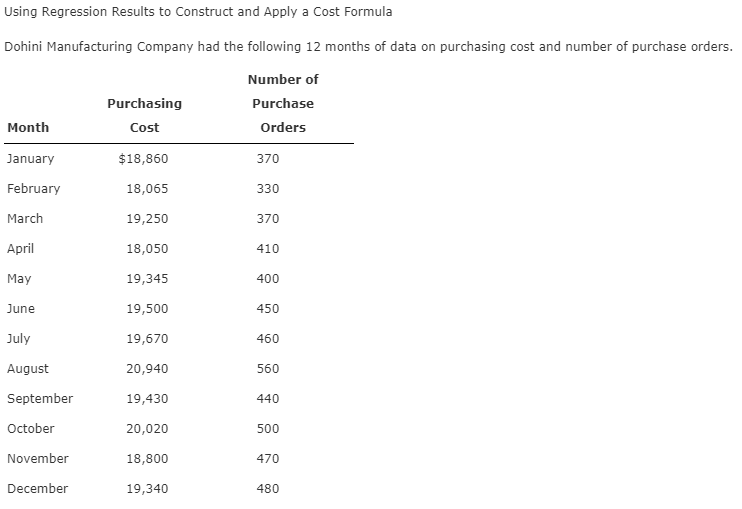The image size is (742, 509).
Task: Click the January purchasing cost $18,860
Action: coord(143,158)
